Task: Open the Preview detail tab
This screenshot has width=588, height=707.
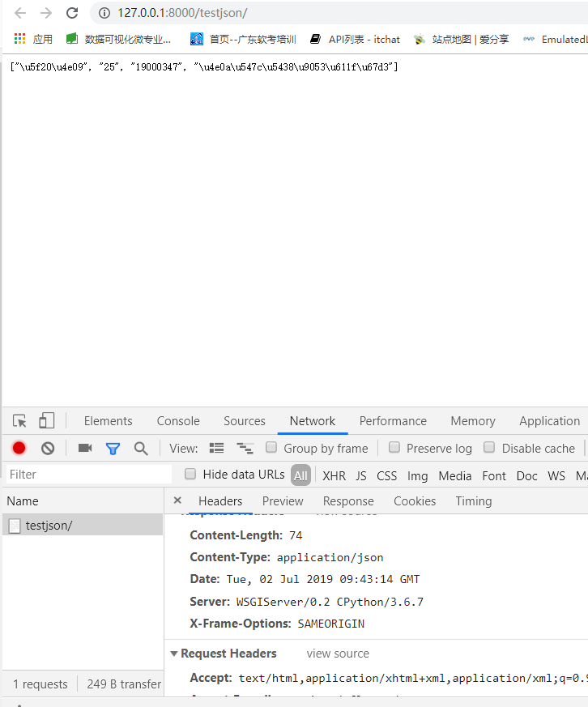Action: tap(283, 501)
